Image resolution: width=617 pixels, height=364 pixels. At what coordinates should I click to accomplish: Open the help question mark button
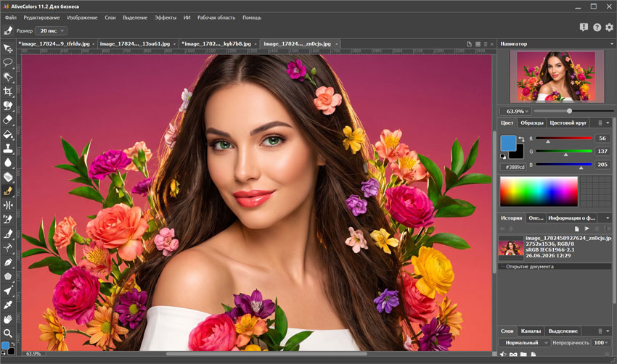click(597, 27)
